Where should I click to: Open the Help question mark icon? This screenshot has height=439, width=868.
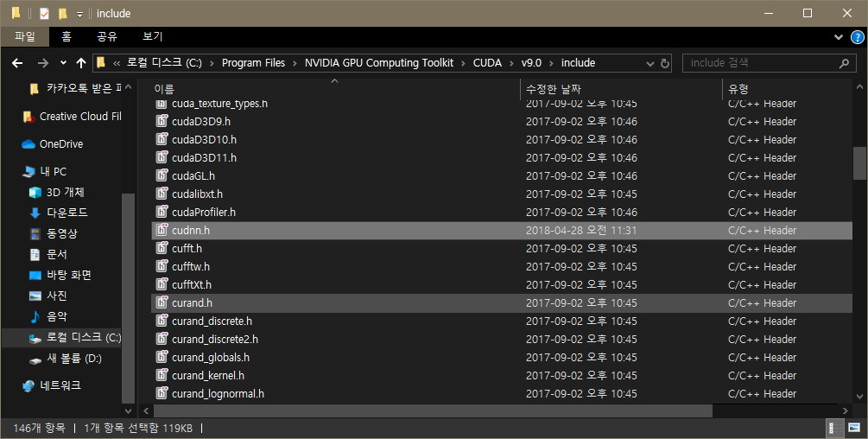[x=857, y=37]
